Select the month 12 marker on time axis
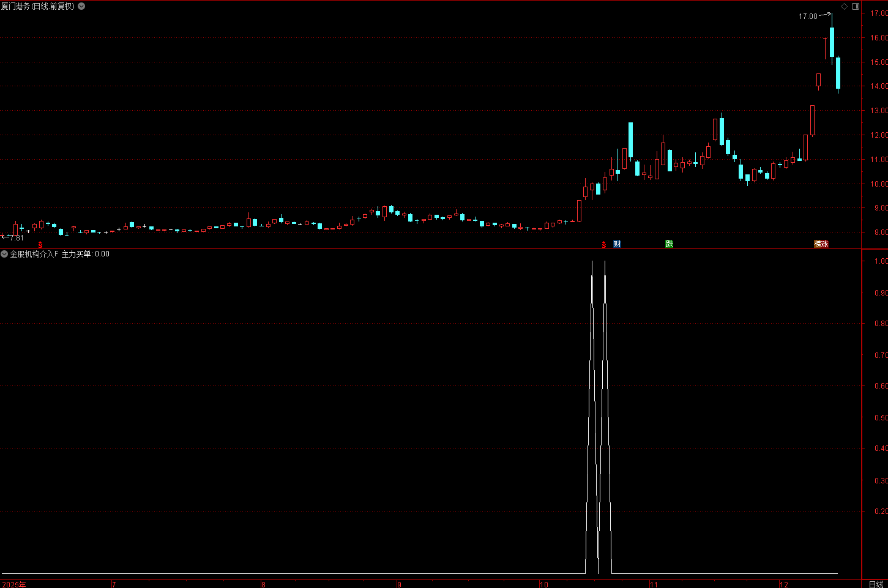888x588 pixels. 784,584
